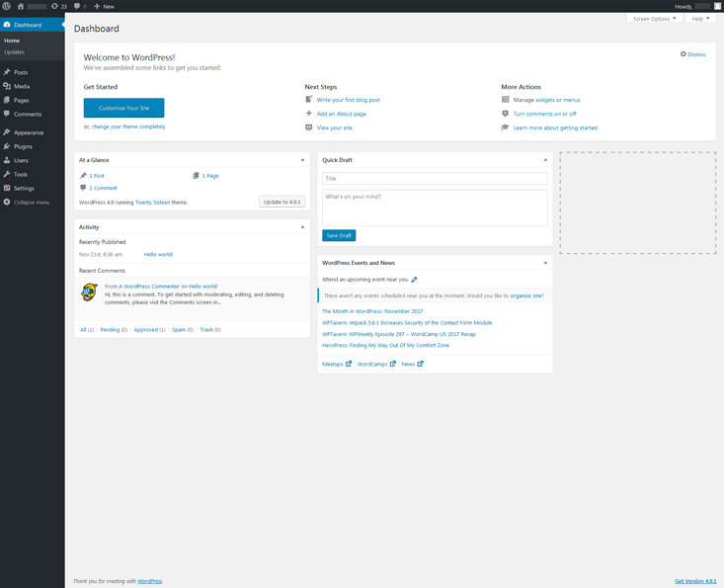Screen dimensions: 724x588
Task: Click Update to 4.9.1 button
Action: 282,202
